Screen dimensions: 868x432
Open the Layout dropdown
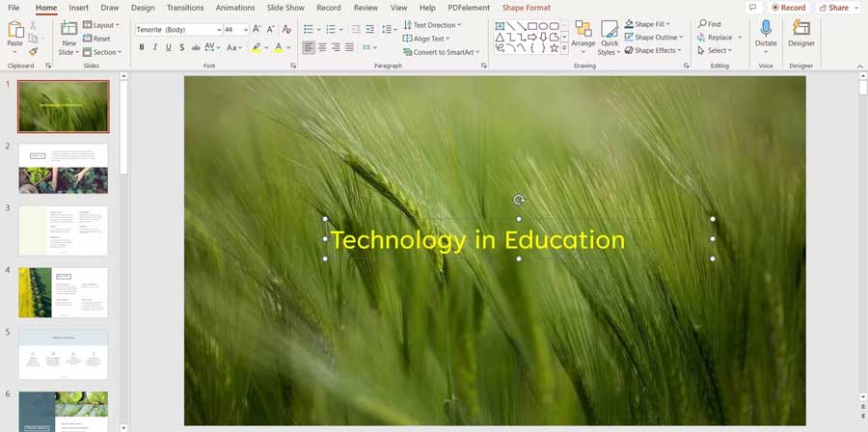tap(101, 25)
